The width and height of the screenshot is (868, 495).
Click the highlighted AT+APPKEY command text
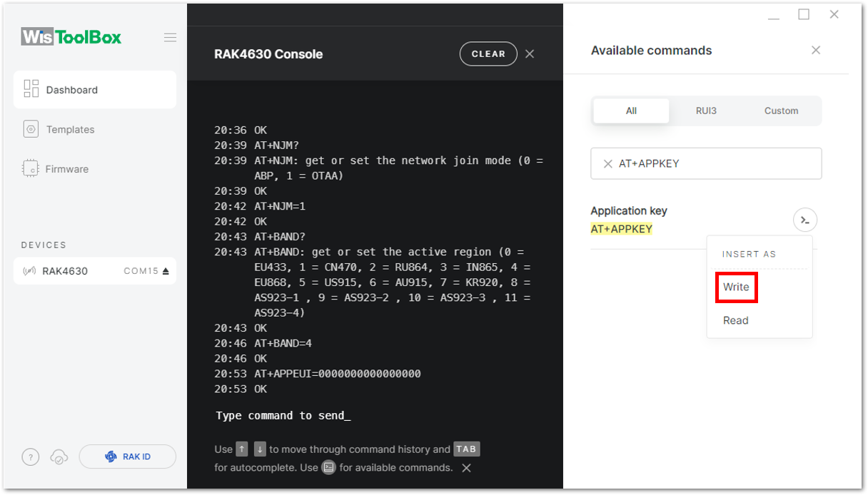click(622, 229)
